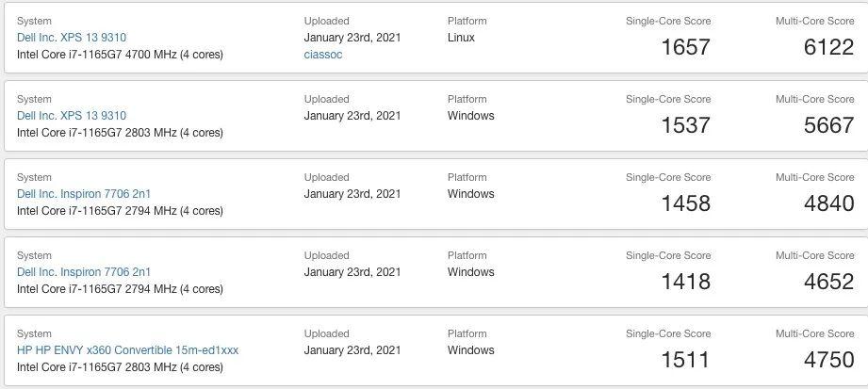Click the single-core score 1657
868x389 pixels.
[x=685, y=47]
